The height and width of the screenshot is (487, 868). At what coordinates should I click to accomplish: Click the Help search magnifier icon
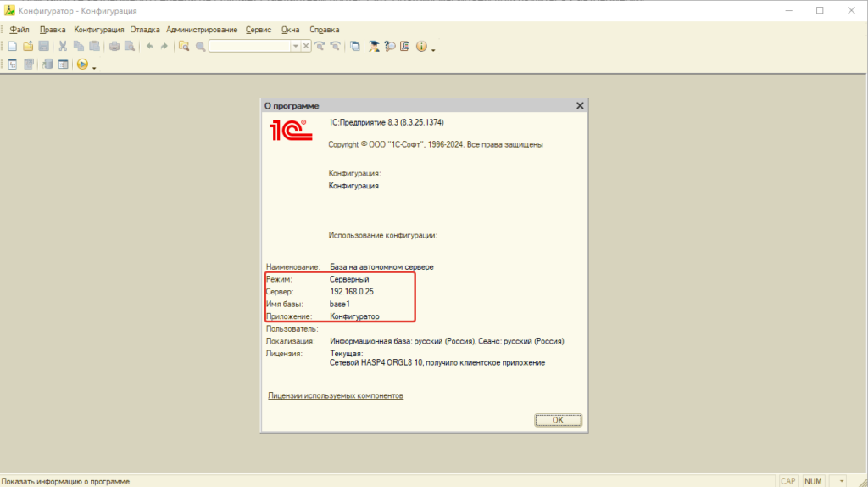(x=390, y=47)
